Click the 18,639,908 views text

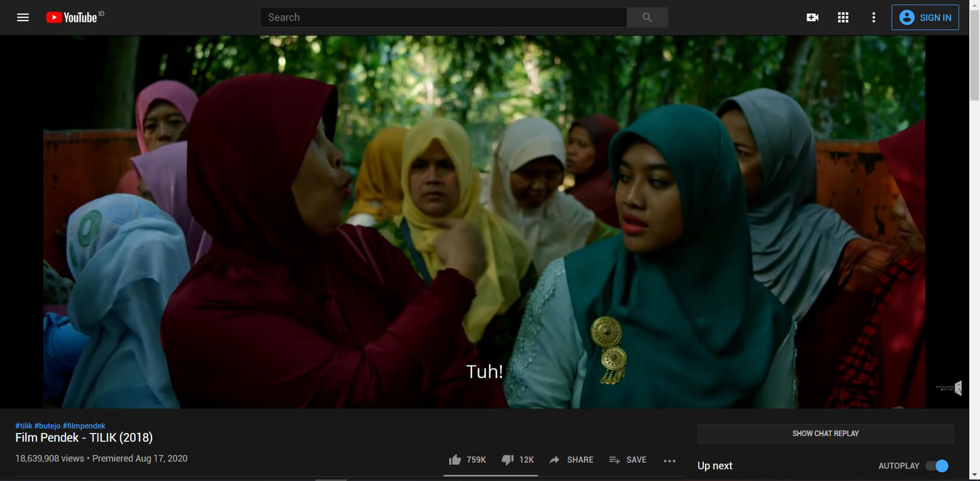(x=50, y=459)
